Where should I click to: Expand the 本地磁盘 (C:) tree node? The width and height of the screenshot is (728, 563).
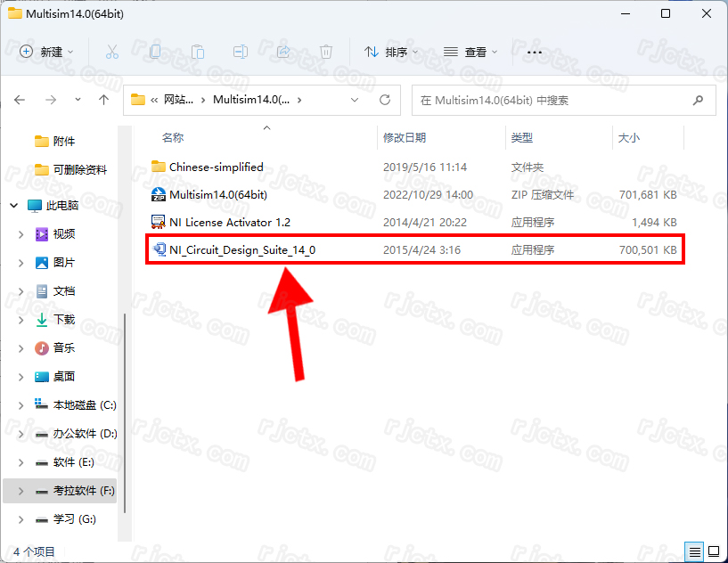coord(21,405)
